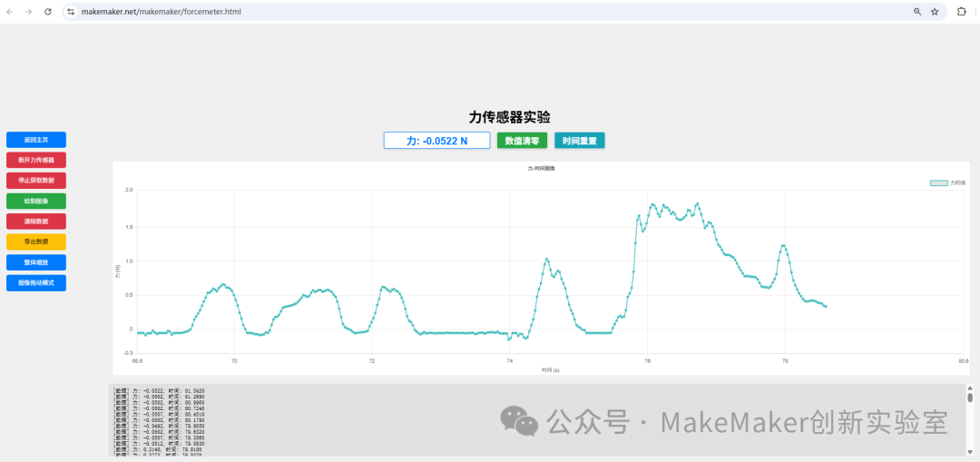Click the zoom magnifier icon in address bar
Viewport: 980px width, 462px height.
point(917,12)
